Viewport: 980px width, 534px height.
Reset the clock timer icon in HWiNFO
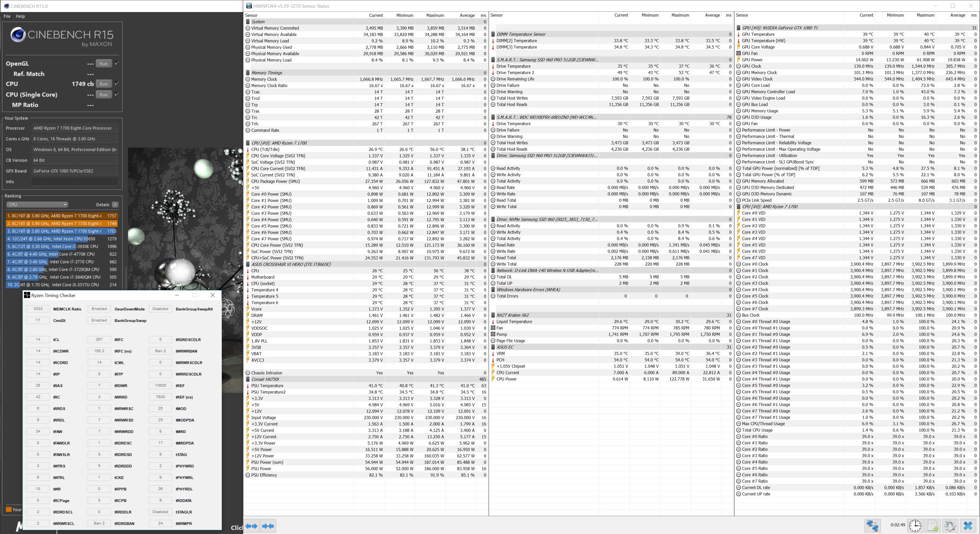tap(915, 526)
